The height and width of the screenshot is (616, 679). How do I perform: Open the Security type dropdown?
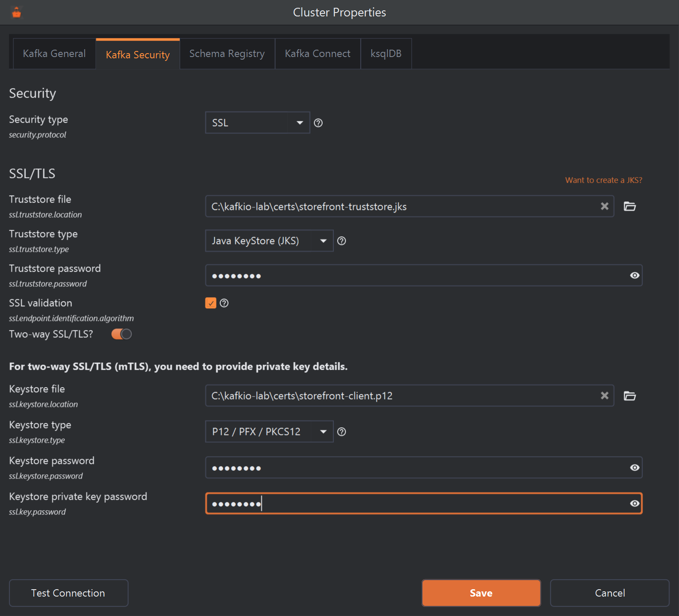pyautogui.click(x=257, y=123)
